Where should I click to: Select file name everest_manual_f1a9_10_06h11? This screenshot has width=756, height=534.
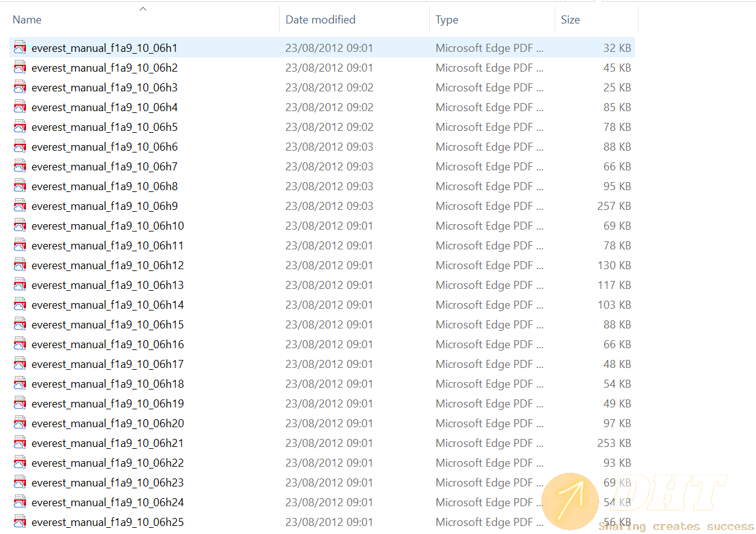click(x=107, y=246)
